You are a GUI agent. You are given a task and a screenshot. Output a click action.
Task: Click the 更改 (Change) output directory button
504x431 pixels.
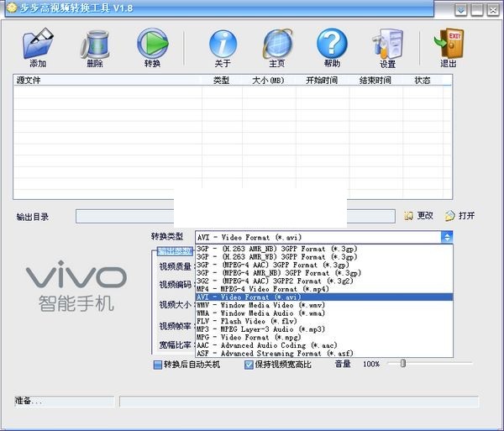(419, 216)
